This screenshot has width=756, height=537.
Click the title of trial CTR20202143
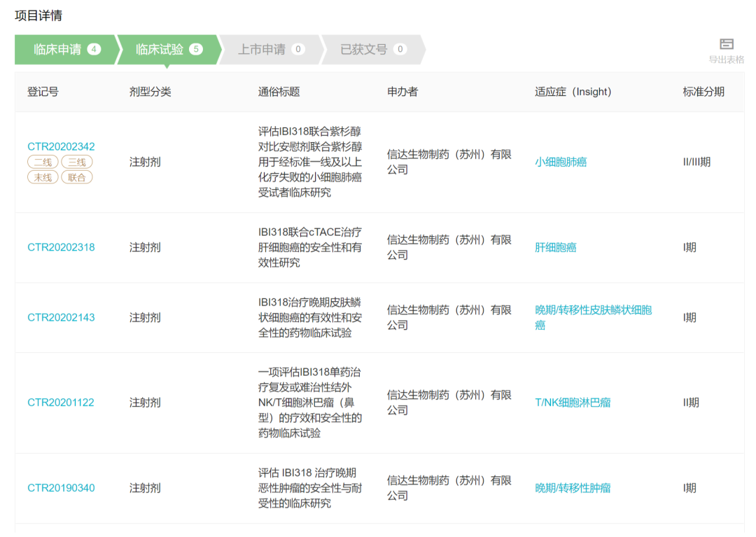(x=310, y=318)
